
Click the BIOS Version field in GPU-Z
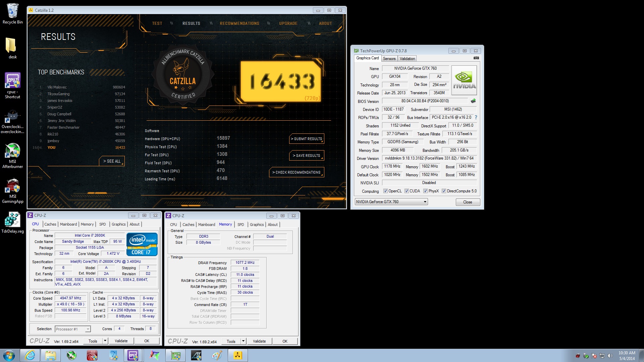click(425, 101)
